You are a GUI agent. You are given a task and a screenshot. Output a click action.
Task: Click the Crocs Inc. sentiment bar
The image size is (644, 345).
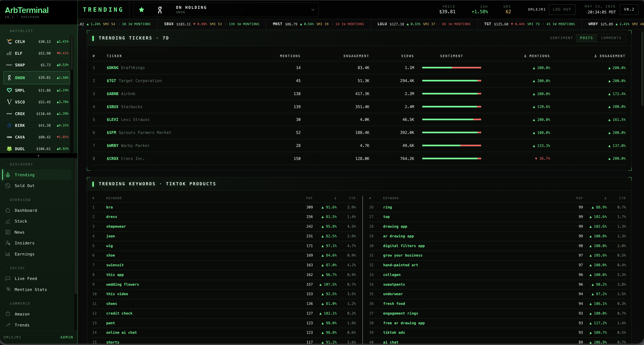click(x=452, y=159)
